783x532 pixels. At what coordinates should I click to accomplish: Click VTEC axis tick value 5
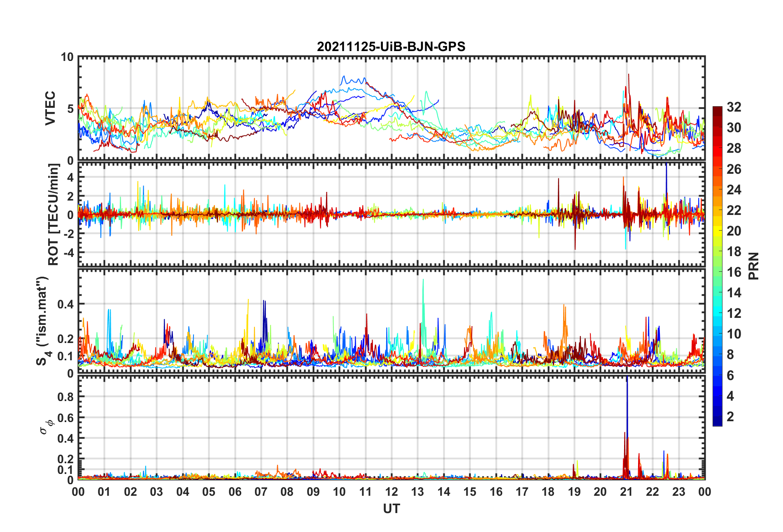[70, 109]
